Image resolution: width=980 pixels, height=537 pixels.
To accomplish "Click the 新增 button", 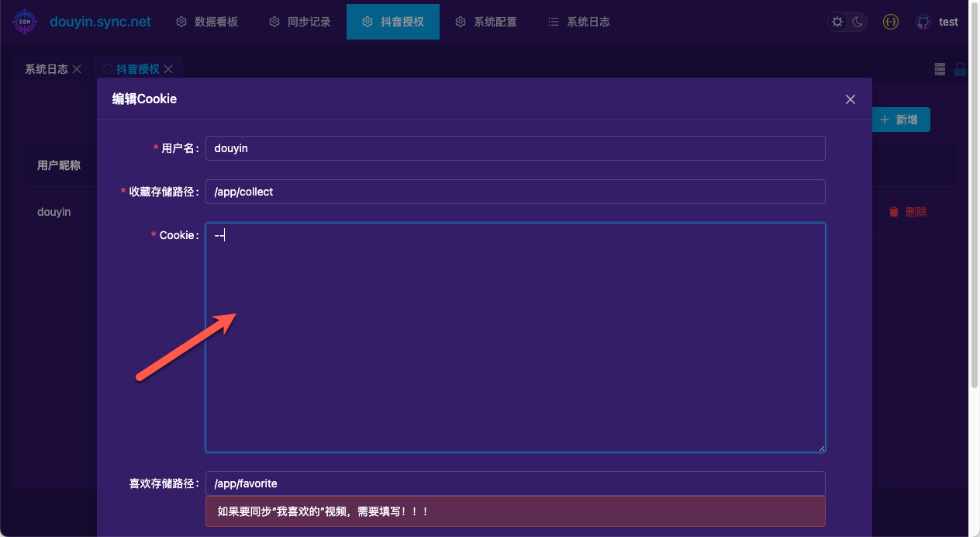I will click(901, 120).
